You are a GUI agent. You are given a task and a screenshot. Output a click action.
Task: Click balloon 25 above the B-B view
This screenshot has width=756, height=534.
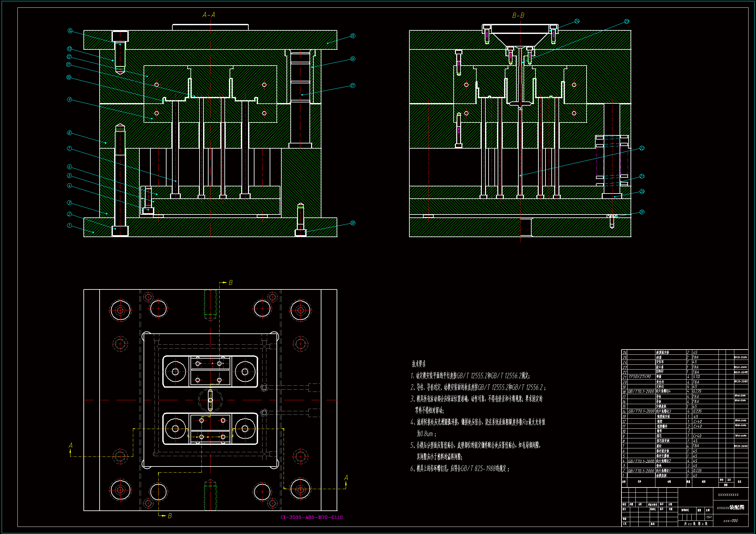coord(626,21)
